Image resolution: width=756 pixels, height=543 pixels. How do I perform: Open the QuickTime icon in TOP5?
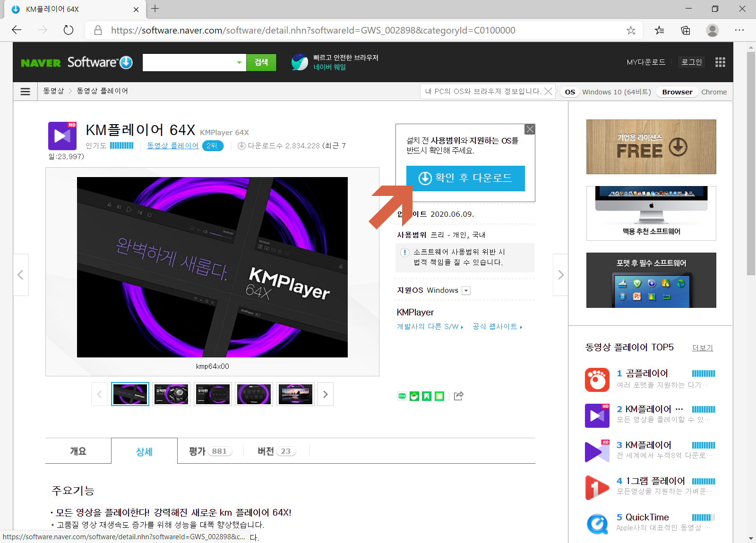coord(597,524)
